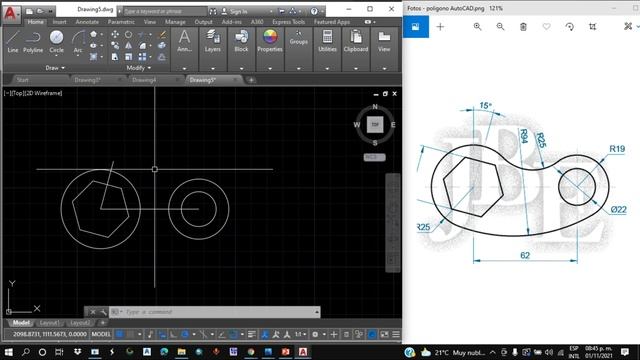Click the customization menu at status bar end

point(396,334)
